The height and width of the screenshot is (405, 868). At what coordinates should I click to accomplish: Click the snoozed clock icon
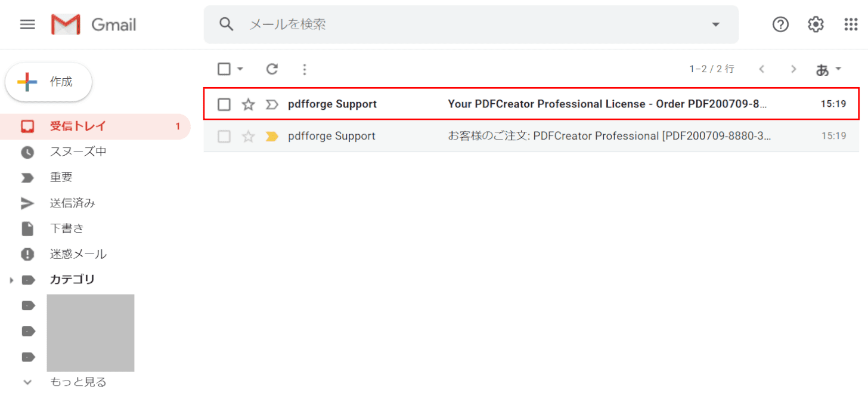pyautogui.click(x=27, y=152)
